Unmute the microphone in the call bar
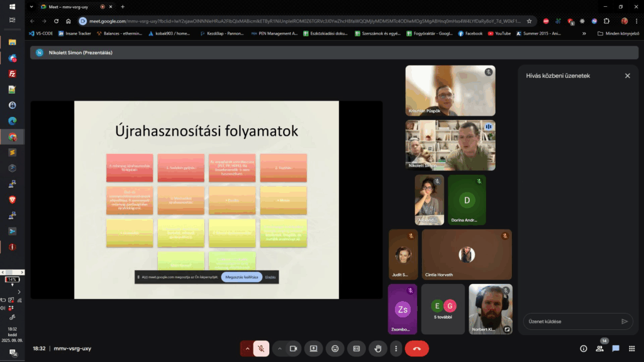This screenshot has height=362, width=644. coord(262,348)
